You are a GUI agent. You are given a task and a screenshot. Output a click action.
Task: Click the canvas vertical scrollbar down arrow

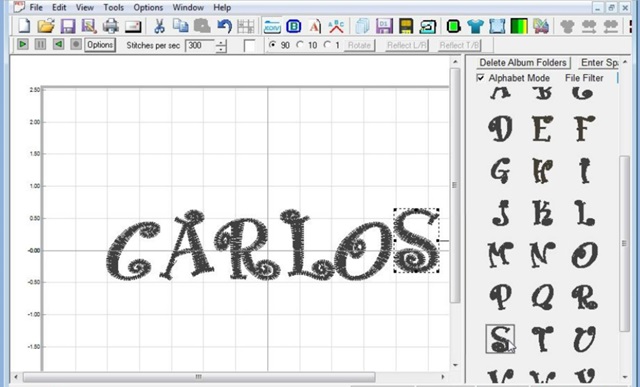tap(455, 365)
